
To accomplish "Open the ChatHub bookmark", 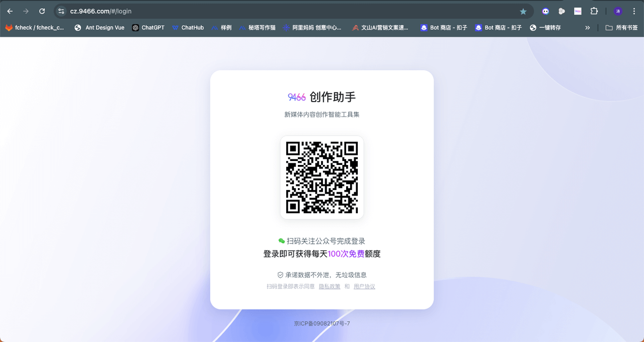I will point(188,28).
